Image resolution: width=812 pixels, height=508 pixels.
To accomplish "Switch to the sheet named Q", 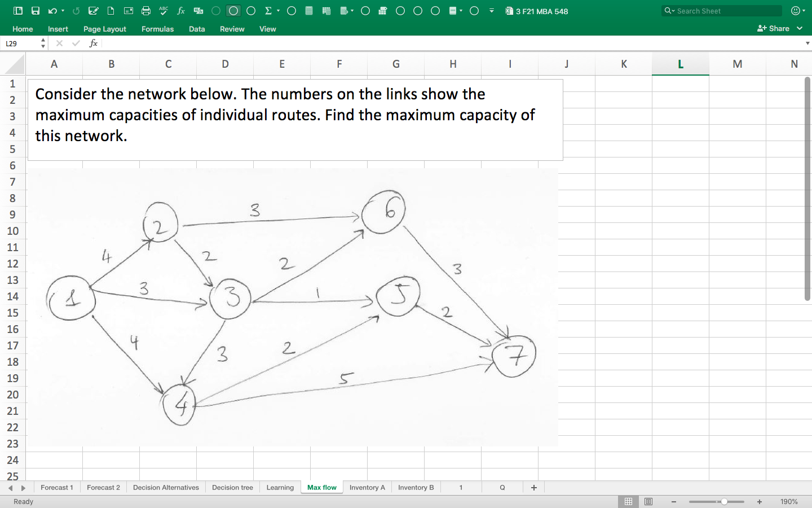I will click(x=502, y=488).
